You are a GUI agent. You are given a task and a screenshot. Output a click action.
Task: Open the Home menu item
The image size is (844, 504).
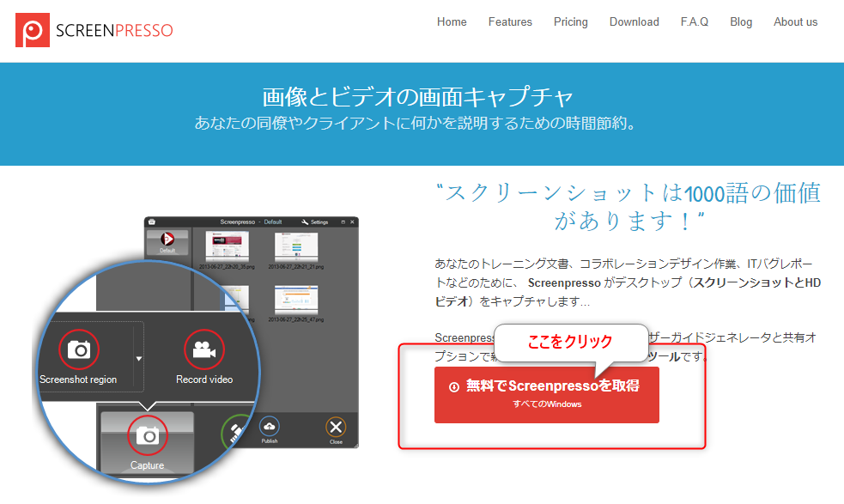pyautogui.click(x=452, y=22)
